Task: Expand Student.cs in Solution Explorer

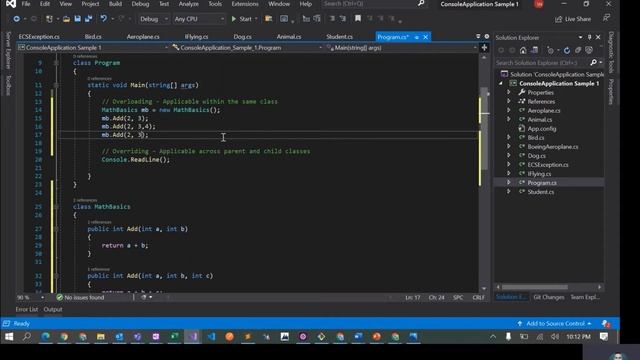Action: tap(509, 191)
